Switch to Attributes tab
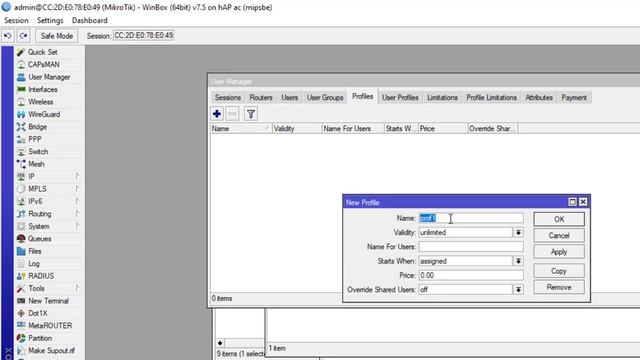Screen dimensions: 640x360 [539, 98]
